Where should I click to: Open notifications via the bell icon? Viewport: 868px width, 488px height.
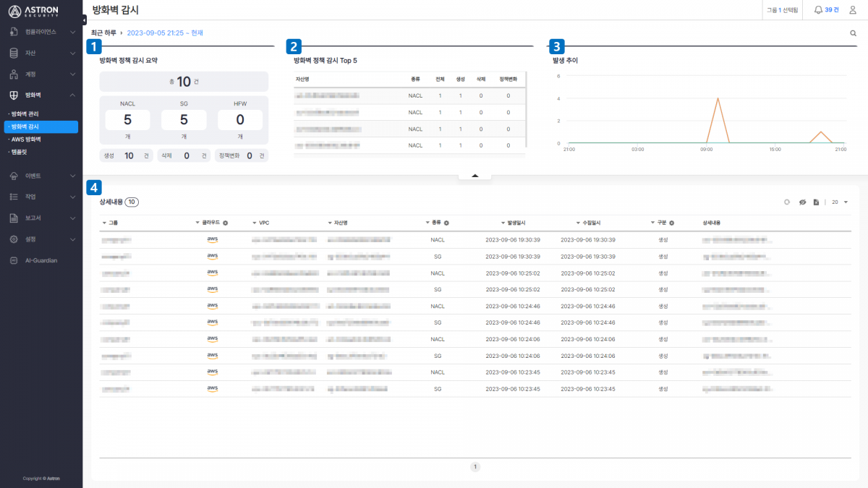coord(818,10)
